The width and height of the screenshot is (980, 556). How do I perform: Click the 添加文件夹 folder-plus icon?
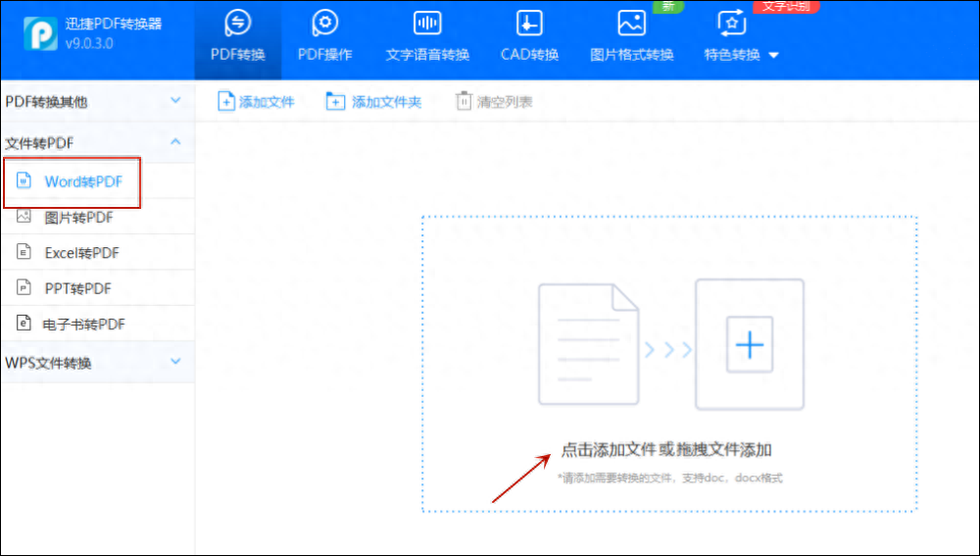pos(335,101)
